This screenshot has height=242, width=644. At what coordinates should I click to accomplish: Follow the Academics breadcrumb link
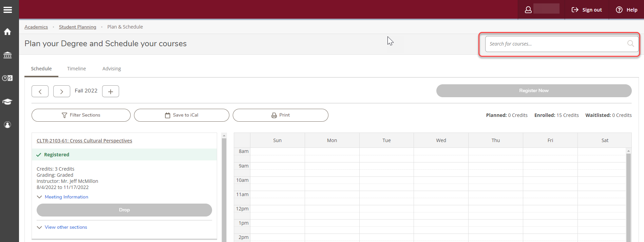click(x=36, y=27)
